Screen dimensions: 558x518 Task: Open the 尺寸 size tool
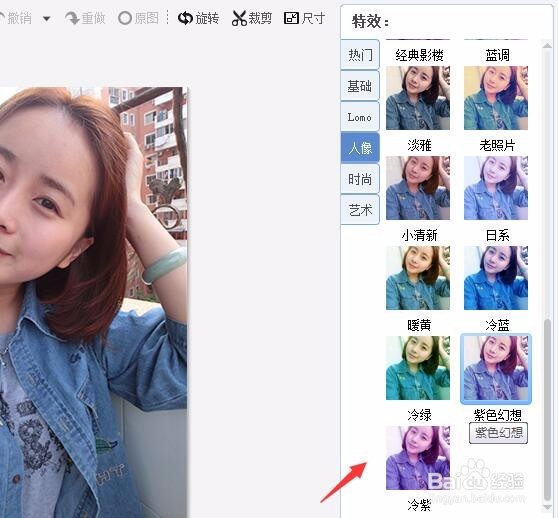point(305,18)
